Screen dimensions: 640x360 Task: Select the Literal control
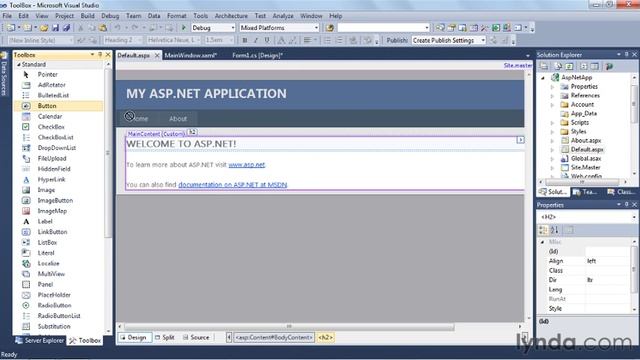(x=46, y=253)
